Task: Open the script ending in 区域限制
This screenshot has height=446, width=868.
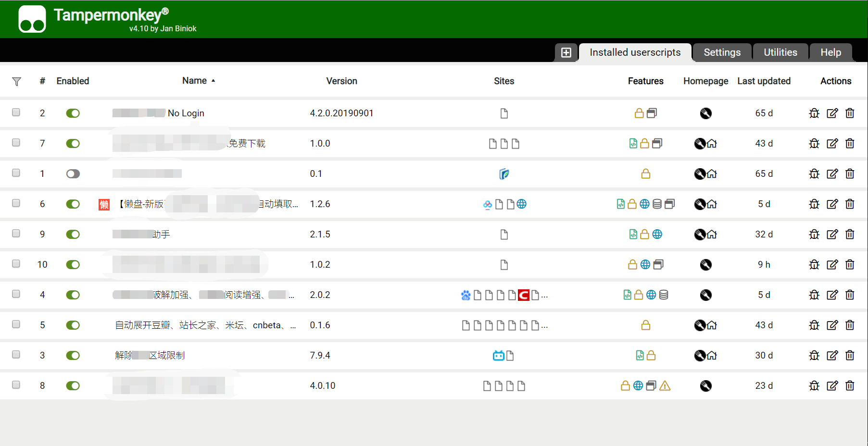Action: pyautogui.click(x=150, y=356)
